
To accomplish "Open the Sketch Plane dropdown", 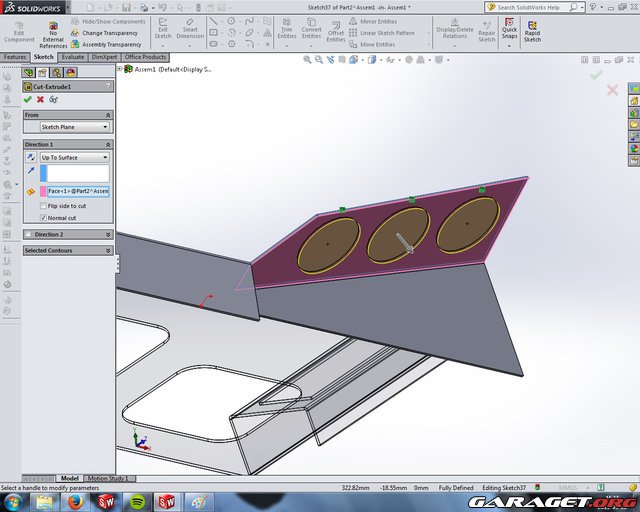I will point(74,127).
